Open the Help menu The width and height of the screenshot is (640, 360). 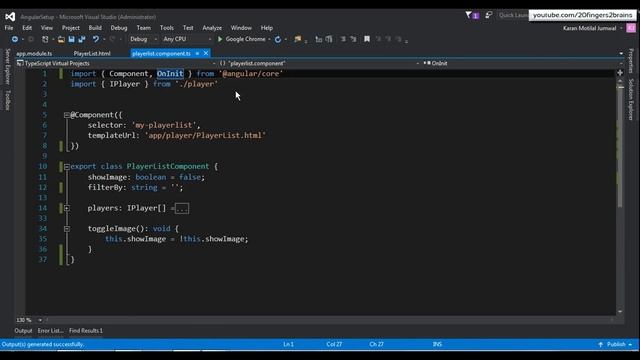click(267, 28)
